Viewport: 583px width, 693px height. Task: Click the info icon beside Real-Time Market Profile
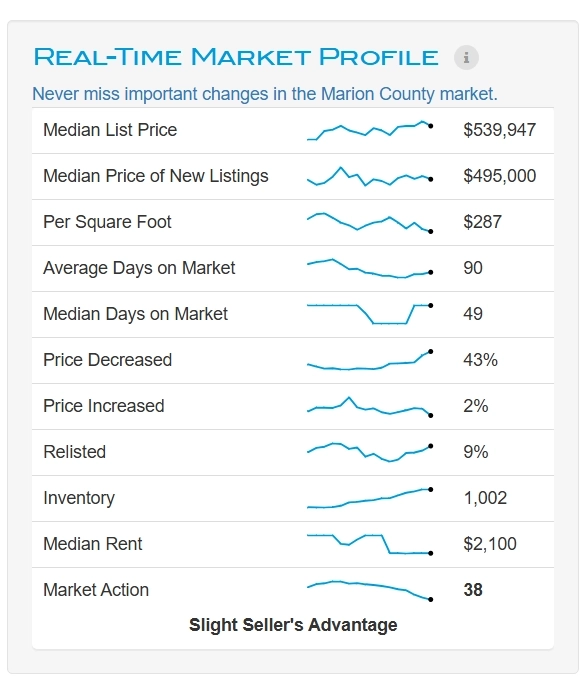coord(466,57)
